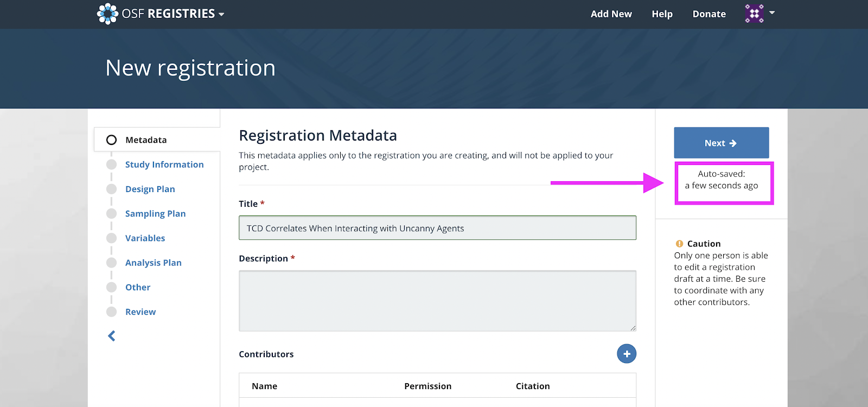Select the Variables section
This screenshot has height=407, width=868.
(145, 238)
